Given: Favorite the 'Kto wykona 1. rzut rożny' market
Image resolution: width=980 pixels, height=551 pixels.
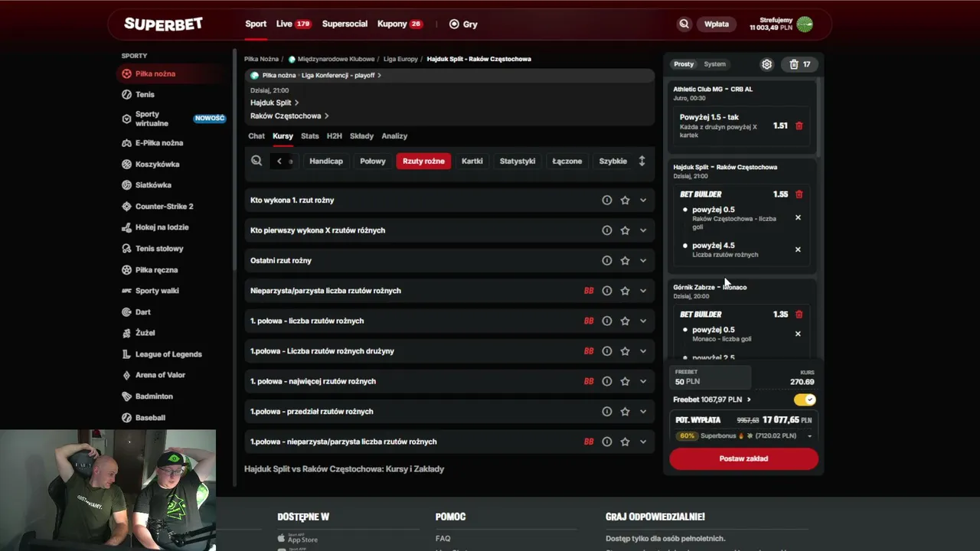Looking at the screenshot, I should click(625, 201).
